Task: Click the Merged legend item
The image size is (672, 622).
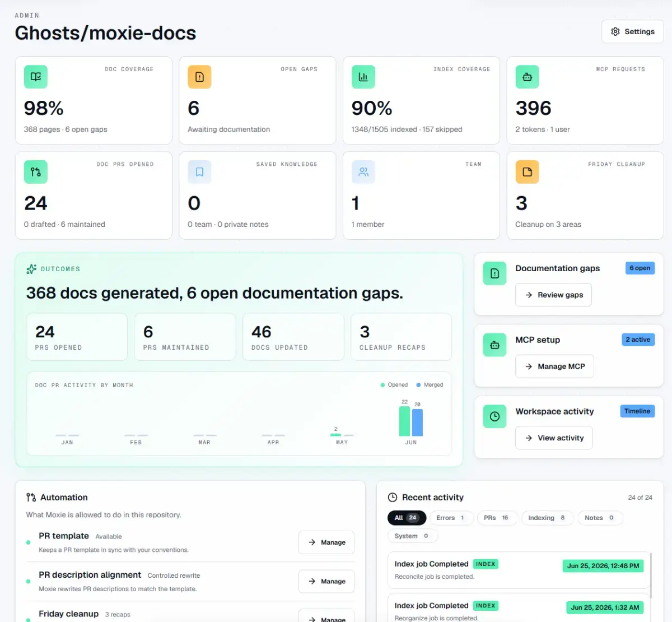Action: (x=430, y=385)
